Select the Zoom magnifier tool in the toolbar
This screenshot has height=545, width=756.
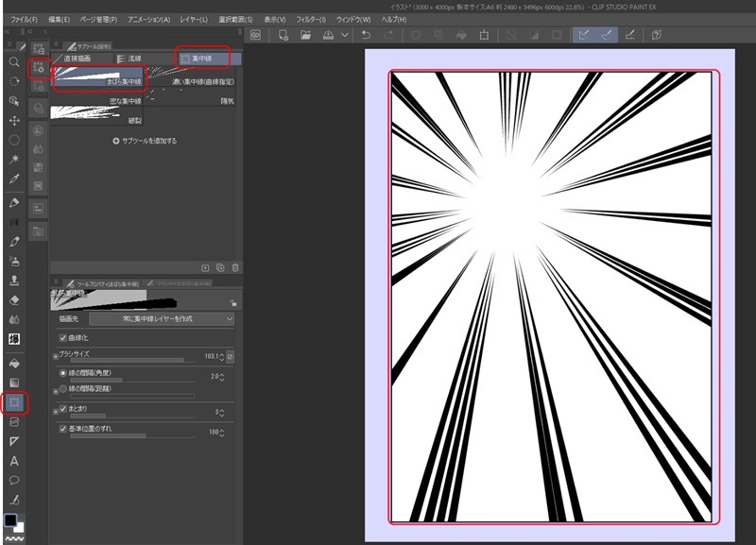coord(12,61)
